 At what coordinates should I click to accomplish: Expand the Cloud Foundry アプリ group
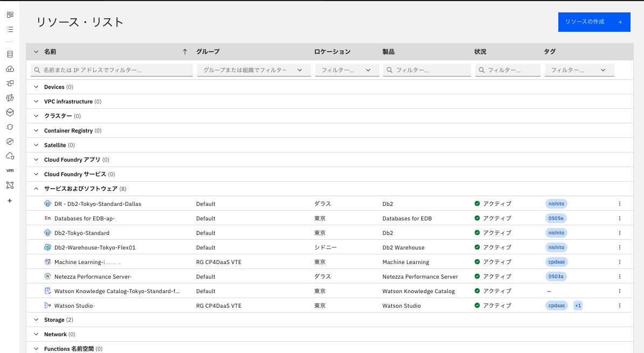click(x=36, y=160)
